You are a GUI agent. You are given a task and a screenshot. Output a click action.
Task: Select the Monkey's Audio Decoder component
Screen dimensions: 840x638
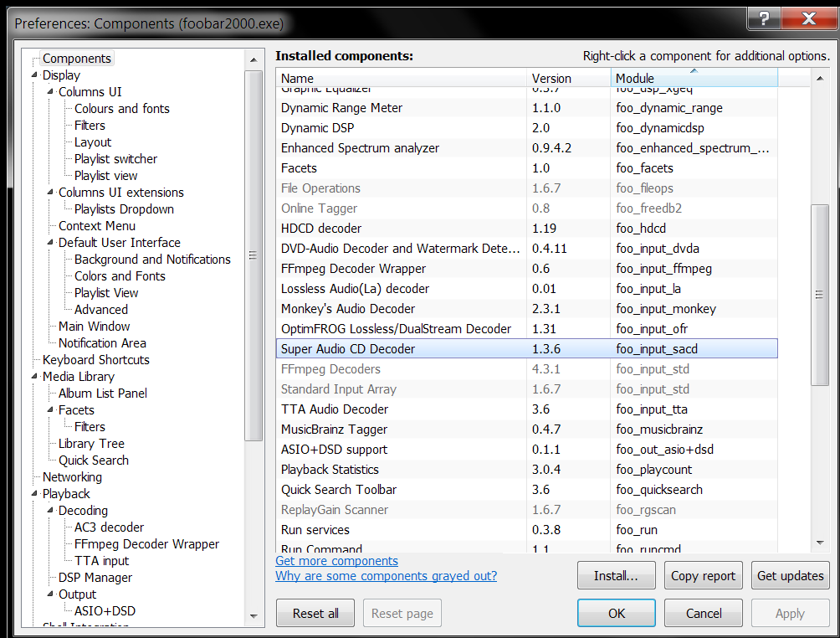347,309
